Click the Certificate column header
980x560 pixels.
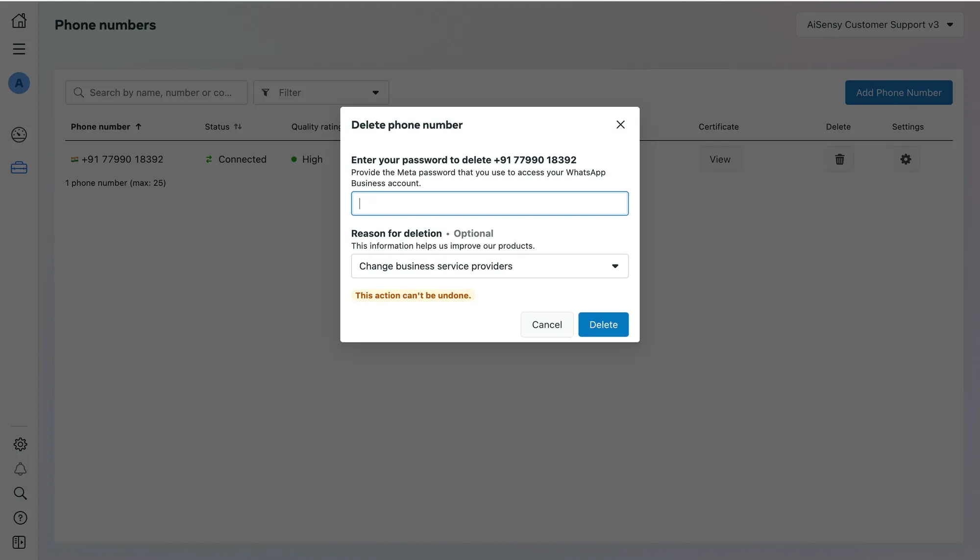(718, 126)
